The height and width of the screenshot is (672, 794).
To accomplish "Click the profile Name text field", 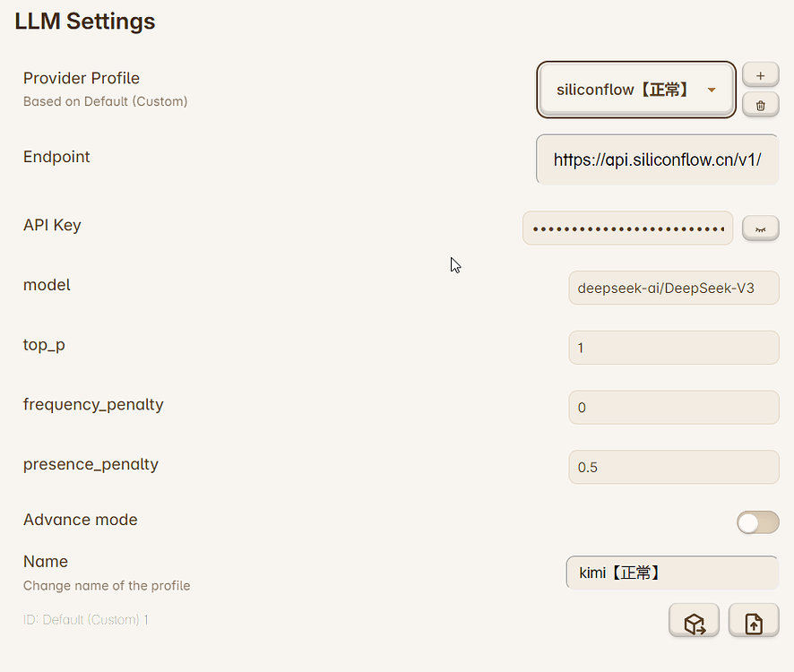I will point(671,573).
